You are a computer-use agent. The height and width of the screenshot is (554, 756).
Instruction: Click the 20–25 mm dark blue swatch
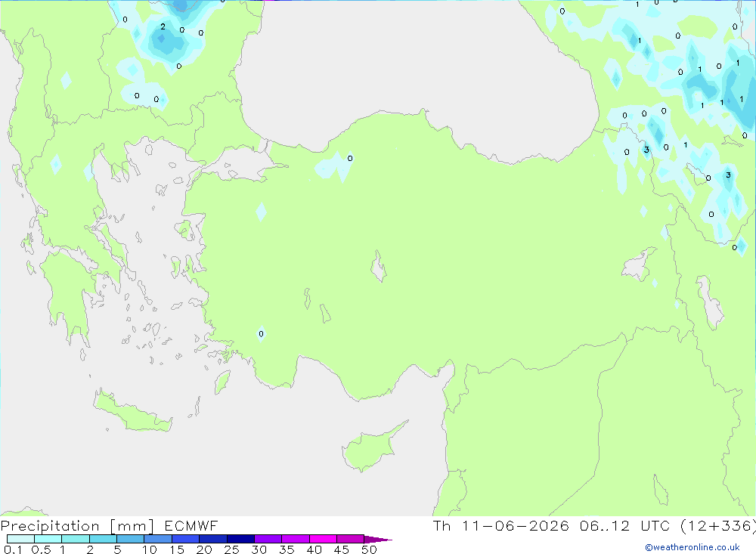(213, 539)
